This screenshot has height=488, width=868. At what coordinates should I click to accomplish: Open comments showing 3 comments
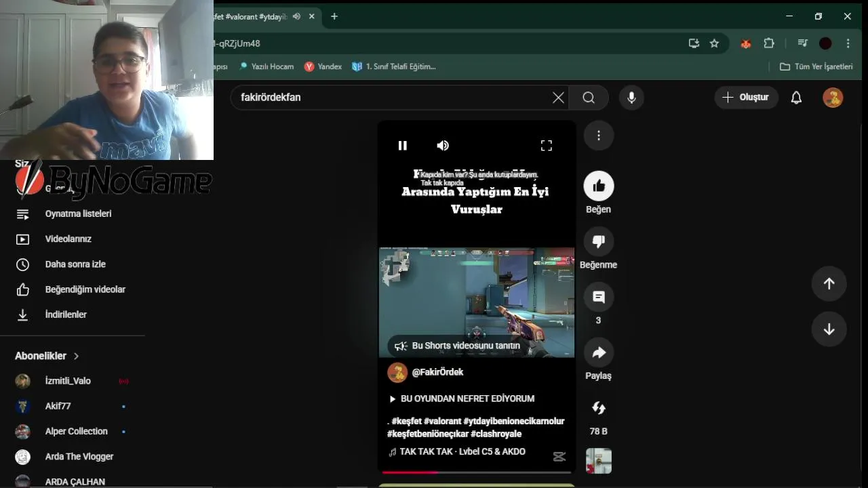click(599, 297)
